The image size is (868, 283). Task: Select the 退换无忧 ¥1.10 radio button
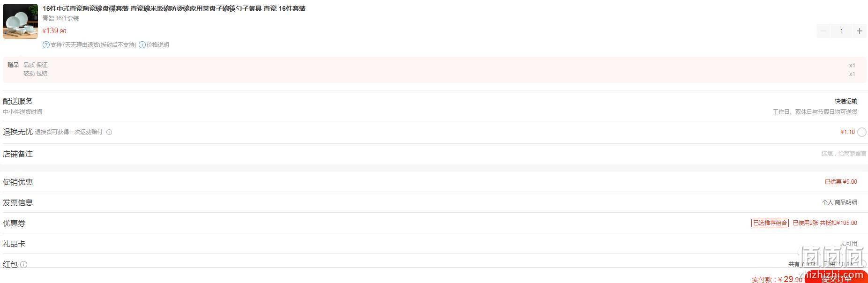861,132
